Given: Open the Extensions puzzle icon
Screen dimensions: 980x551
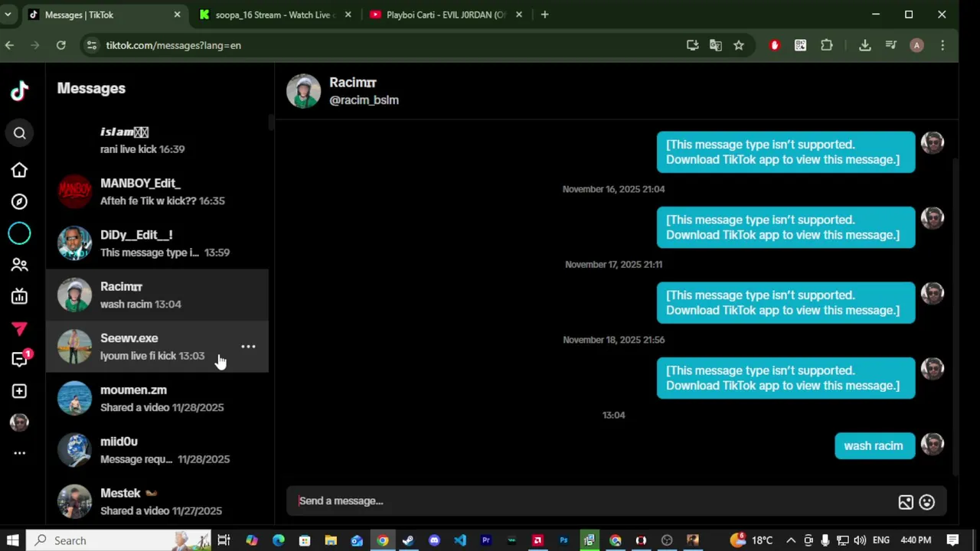Looking at the screenshot, I should (x=826, y=45).
